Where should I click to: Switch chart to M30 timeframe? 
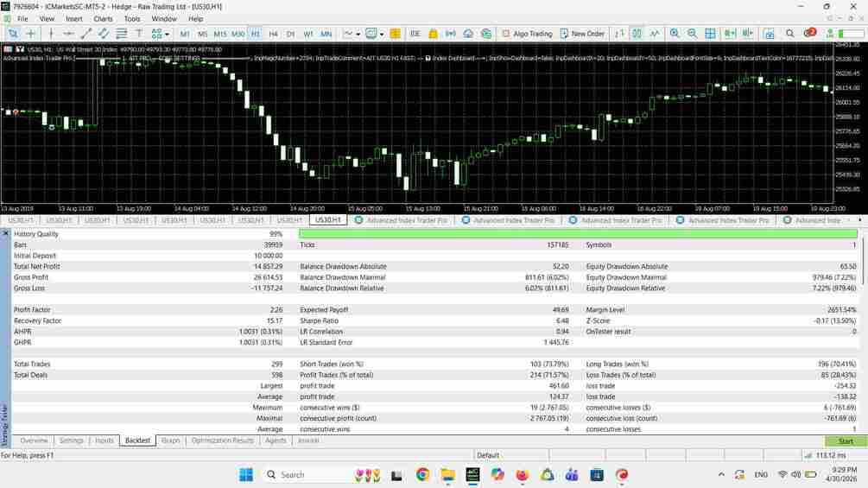[238, 35]
